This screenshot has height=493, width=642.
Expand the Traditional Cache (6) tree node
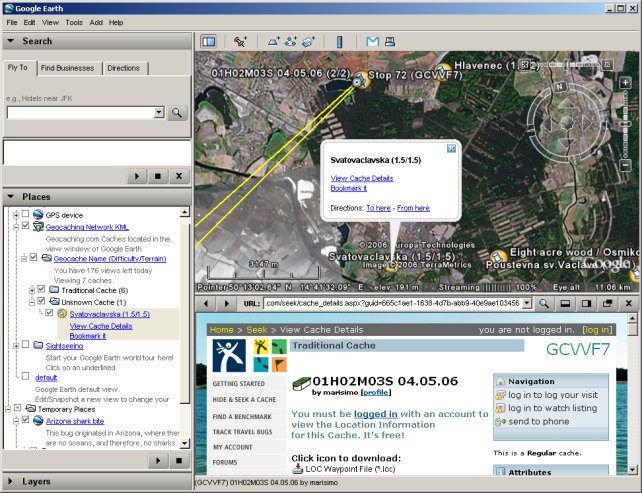tap(32, 290)
